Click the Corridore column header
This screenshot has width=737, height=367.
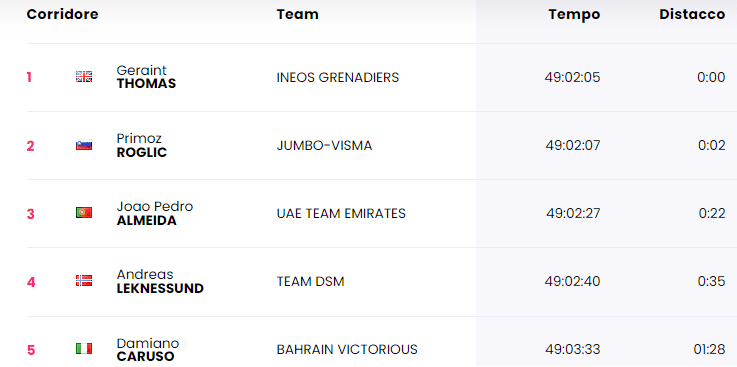pos(63,15)
